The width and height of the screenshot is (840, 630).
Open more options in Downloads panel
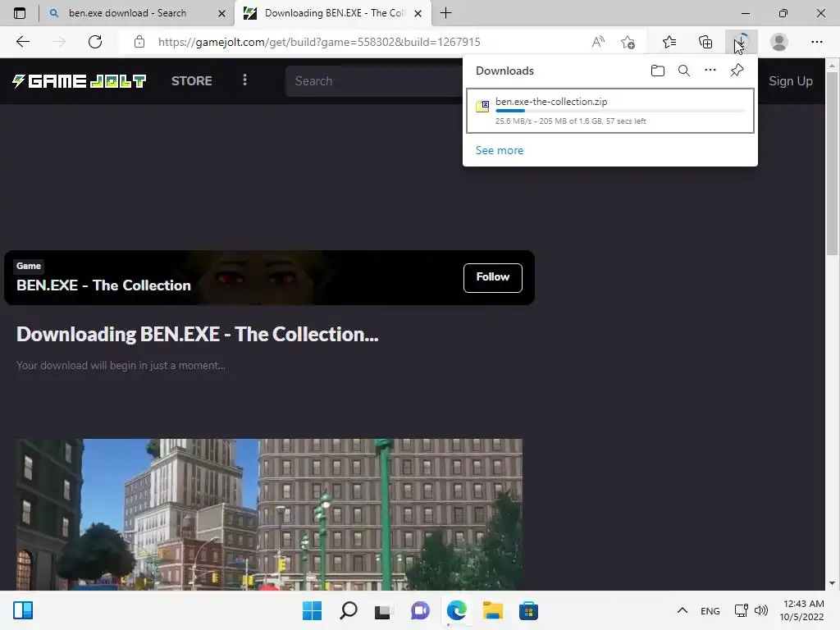[710, 71]
